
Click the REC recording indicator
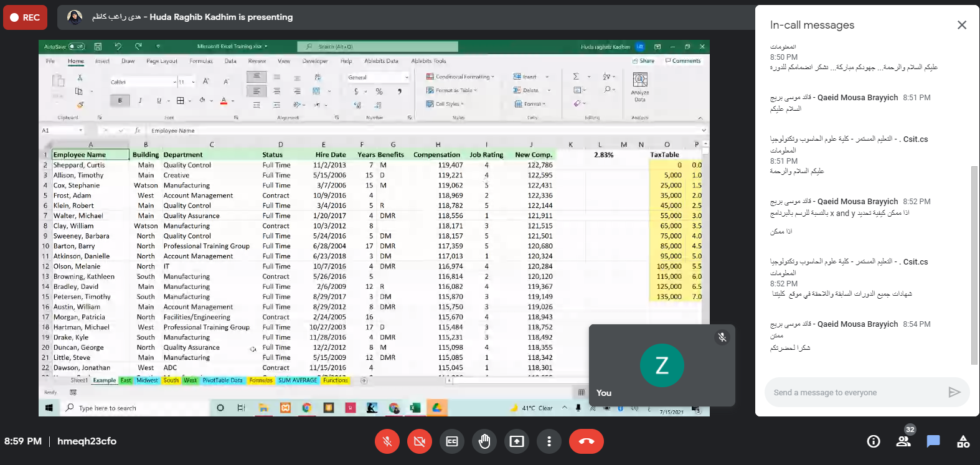25,17
